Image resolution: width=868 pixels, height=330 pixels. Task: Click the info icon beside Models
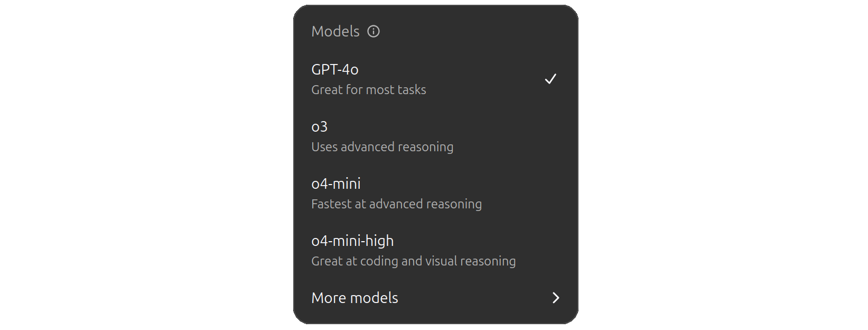(x=374, y=31)
